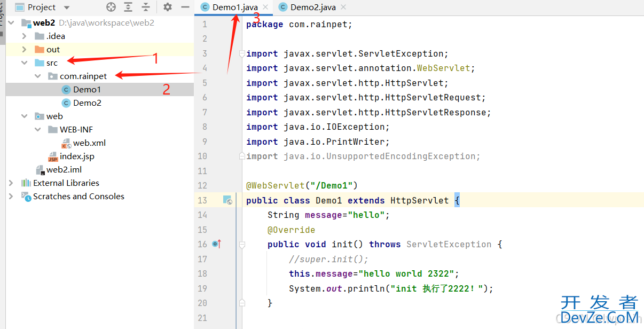644x329 pixels.
Task: Click the External Libraries icon
Action: 26,183
